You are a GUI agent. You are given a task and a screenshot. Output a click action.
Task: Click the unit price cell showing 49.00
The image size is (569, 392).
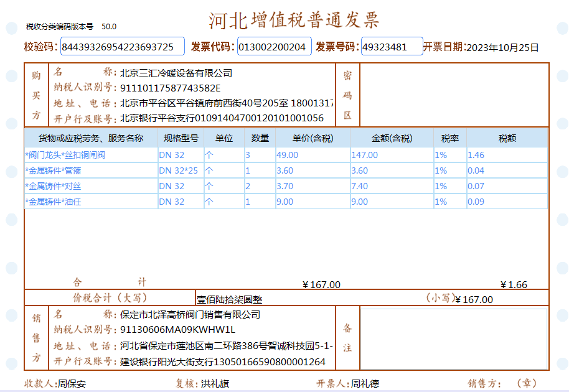click(313, 155)
